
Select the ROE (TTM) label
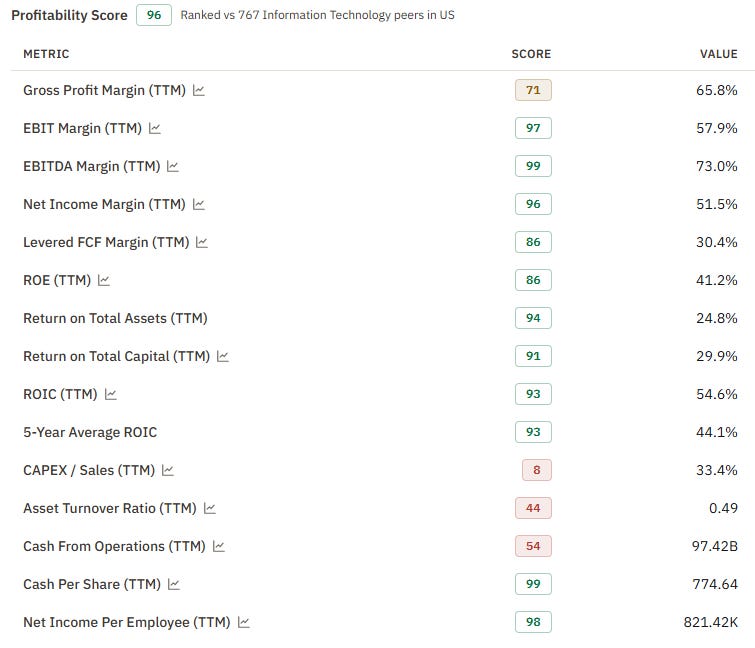(x=57, y=280)
